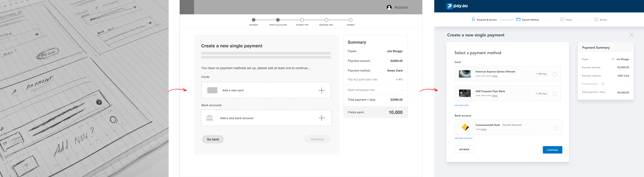Click the Additional Info progress step circle
The height and width of the screenshot is (177, 644).
pos(326,20)
